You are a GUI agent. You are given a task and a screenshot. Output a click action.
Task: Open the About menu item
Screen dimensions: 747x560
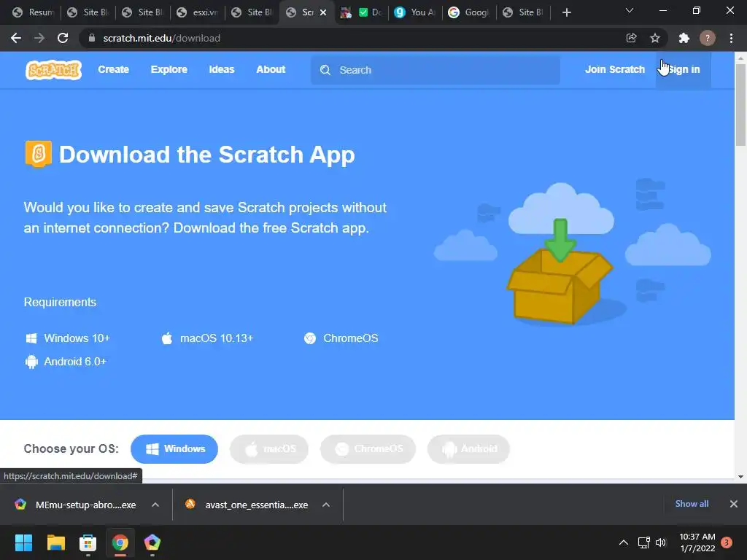271,69
